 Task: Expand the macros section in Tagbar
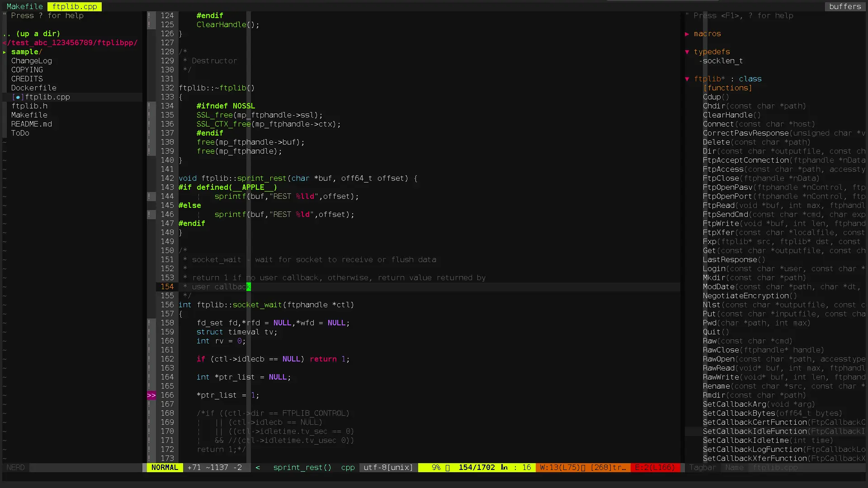pos(687,34)
